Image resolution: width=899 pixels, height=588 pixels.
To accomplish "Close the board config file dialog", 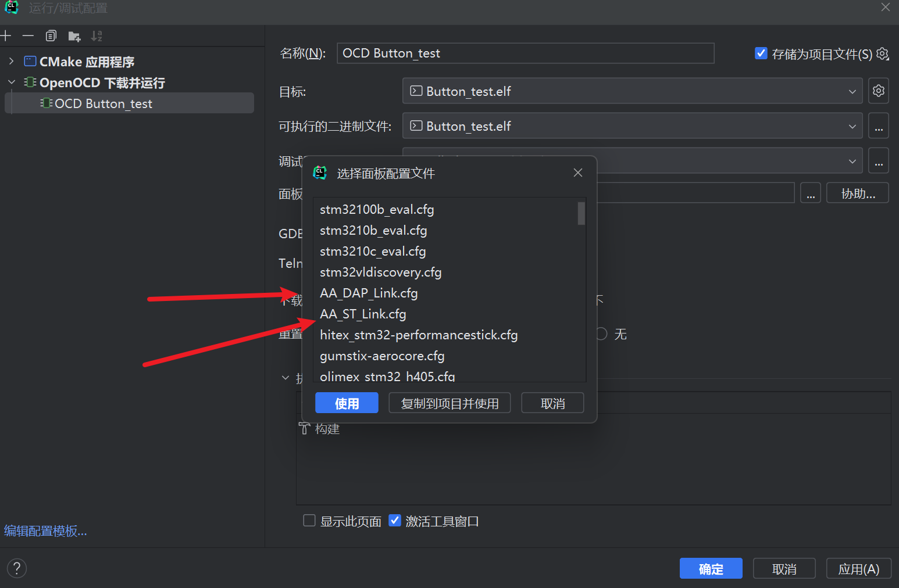I will point(578,173).
